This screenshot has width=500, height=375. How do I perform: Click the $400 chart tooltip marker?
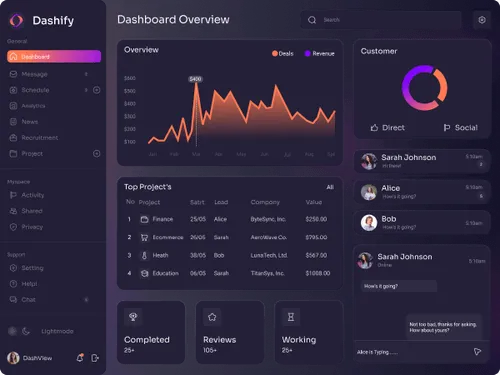[195, 79]
